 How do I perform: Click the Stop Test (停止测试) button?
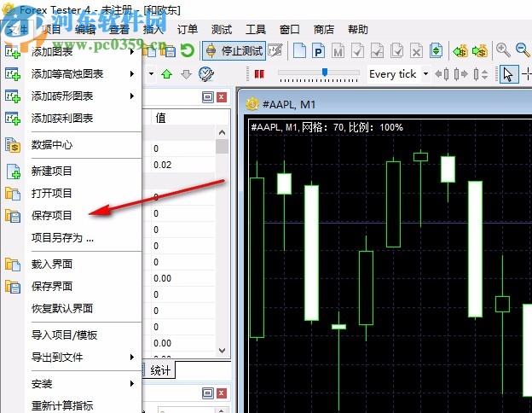pos(234,51)
